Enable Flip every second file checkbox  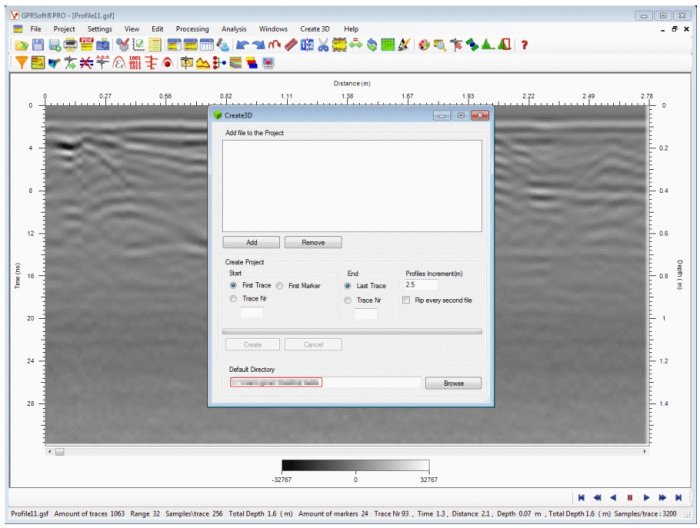click(405, 299)
